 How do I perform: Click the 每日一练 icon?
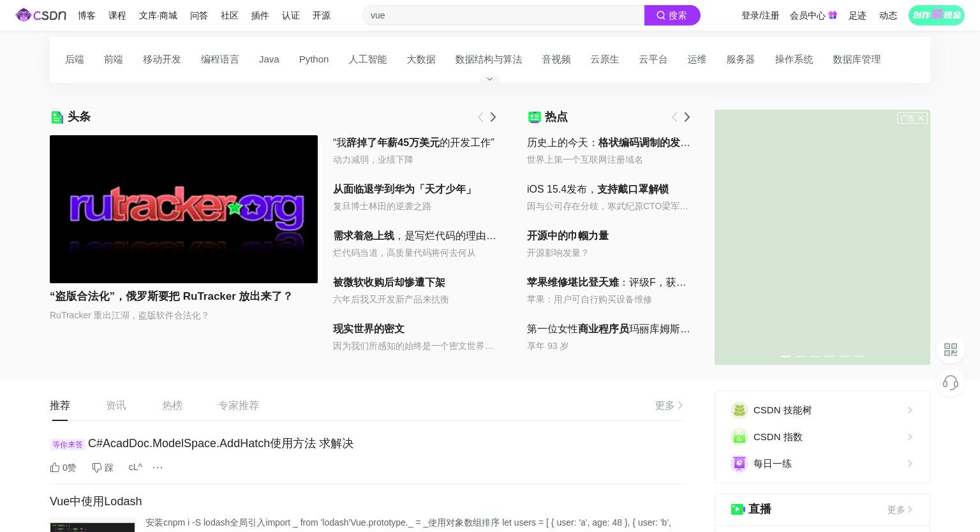point(739,464)
